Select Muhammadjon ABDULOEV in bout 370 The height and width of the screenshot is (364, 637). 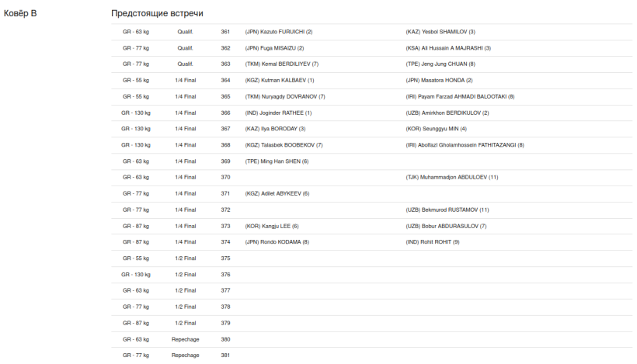click(x=452, y=177)
